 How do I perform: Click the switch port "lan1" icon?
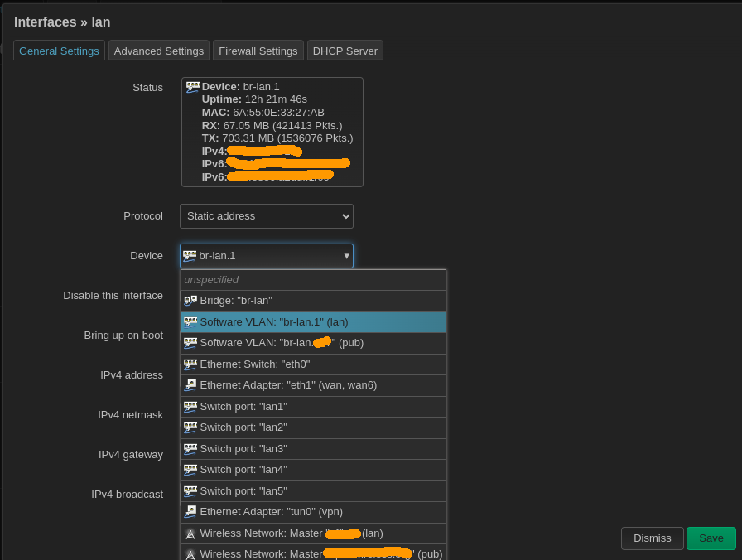[190, 406]
